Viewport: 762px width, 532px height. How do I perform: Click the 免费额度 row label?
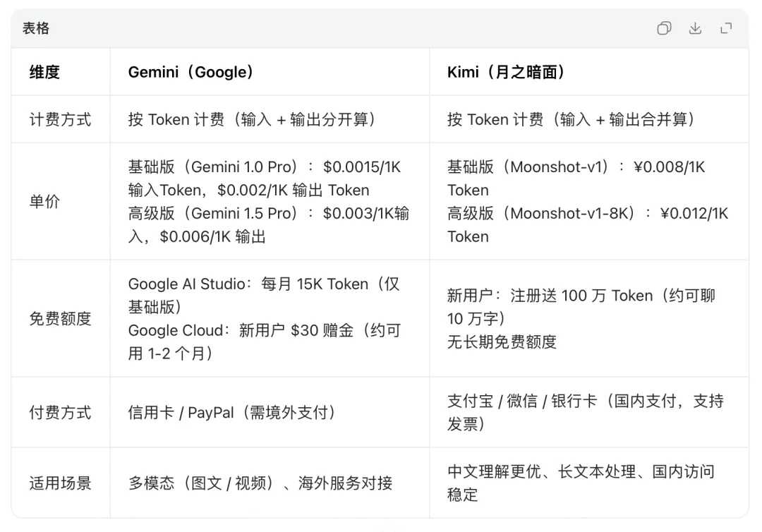click(x=60, y=318)
